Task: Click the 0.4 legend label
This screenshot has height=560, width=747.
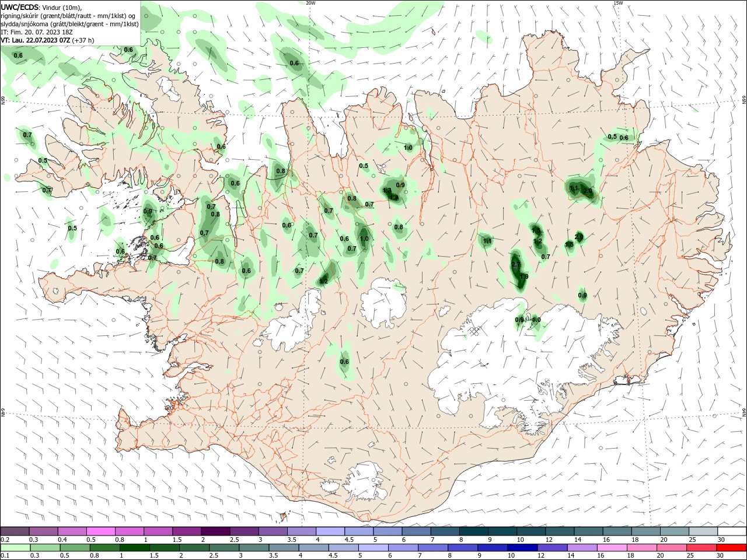Action: point(62,540)
